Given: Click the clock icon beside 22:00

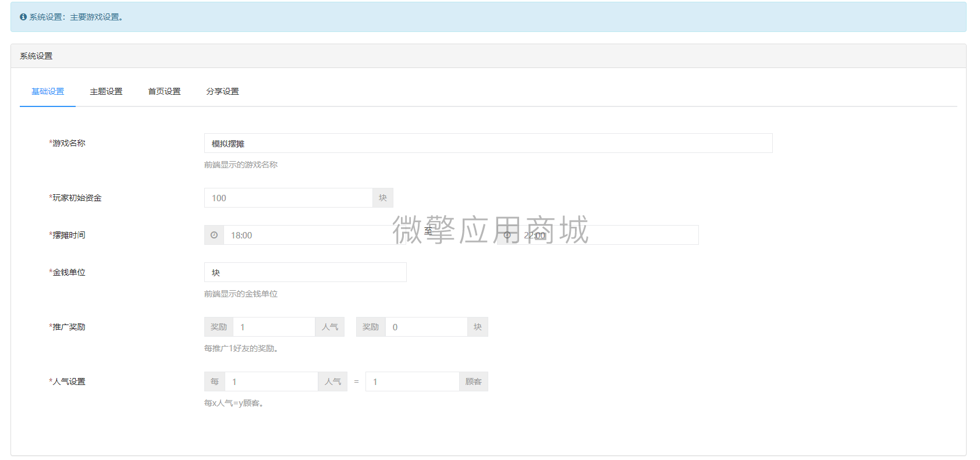Looking at the screenshot, I should coord(507,235).
